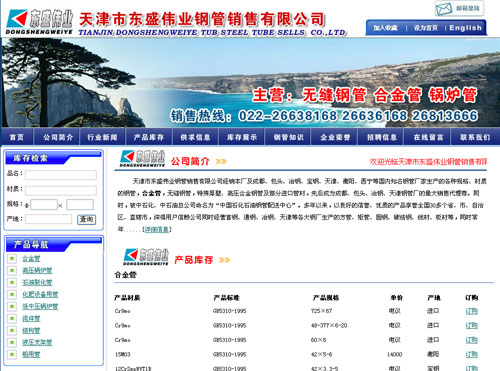Open the 钢管知识 navigation menu item
Viewport: 500px width, 371px height.
[289, 137]
